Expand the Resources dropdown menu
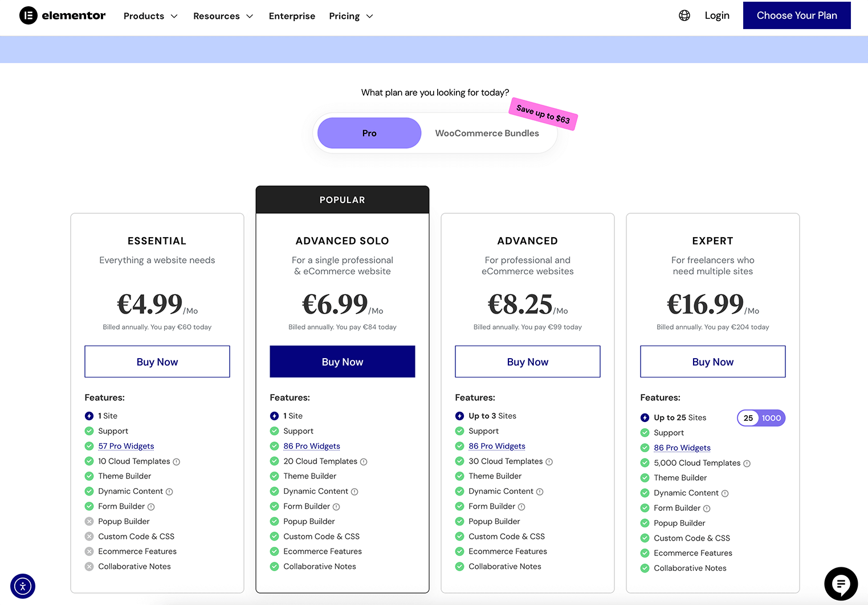 coord(223,16)
